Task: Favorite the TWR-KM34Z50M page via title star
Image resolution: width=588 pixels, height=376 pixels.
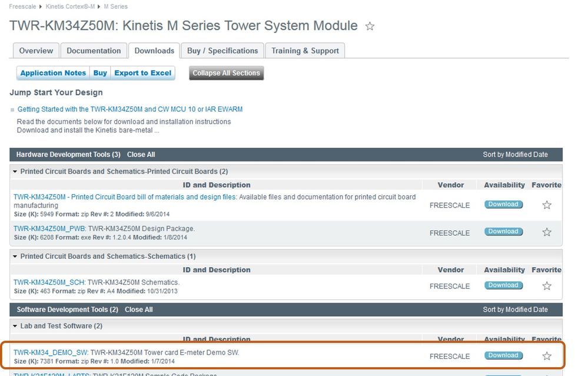Action: coord(370,26)
